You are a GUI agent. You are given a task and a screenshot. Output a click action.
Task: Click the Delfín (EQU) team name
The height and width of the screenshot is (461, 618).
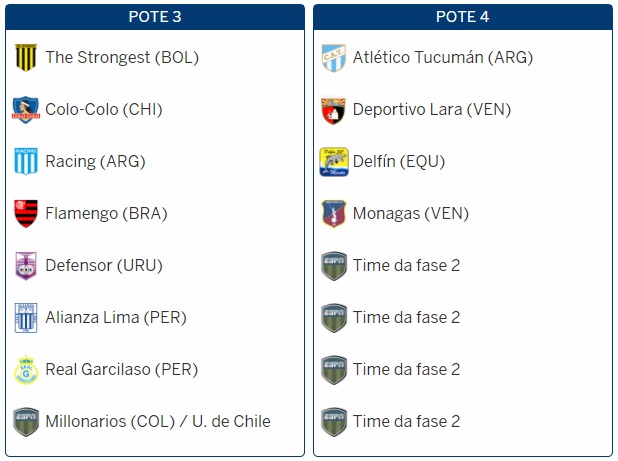point(399,161)
